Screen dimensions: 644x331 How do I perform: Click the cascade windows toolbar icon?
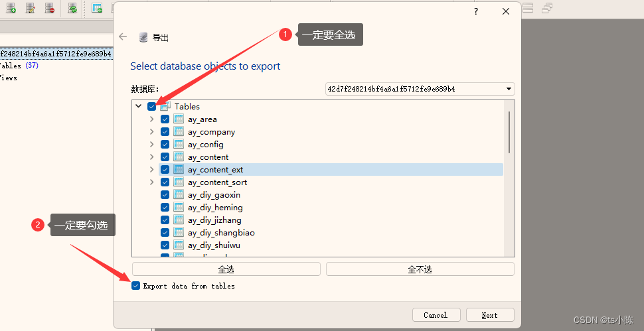(547, 8)
